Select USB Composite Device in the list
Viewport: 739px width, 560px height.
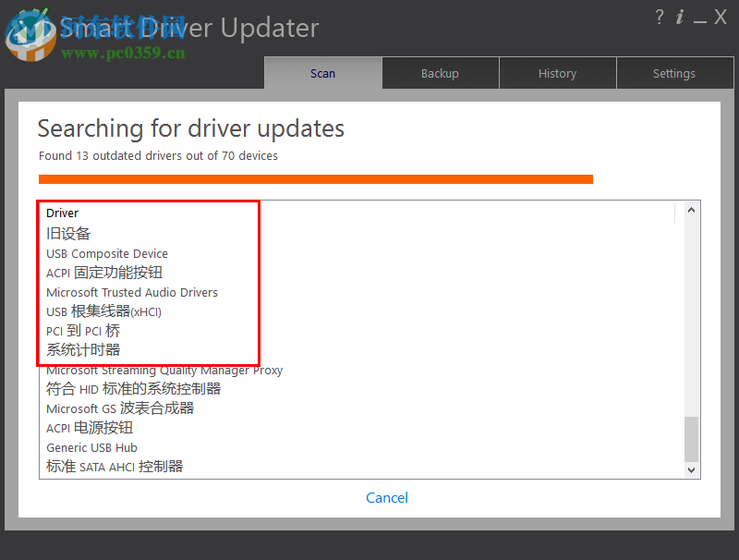106,253
